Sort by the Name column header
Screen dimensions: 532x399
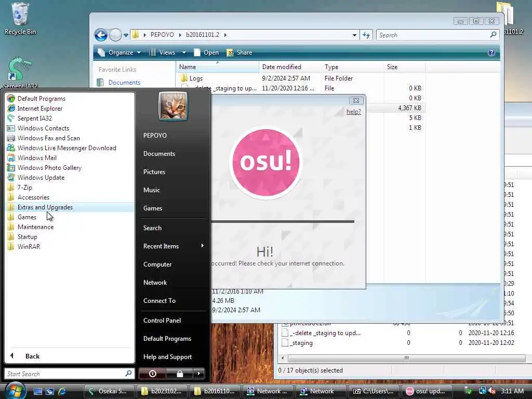[x=218, y=67]
